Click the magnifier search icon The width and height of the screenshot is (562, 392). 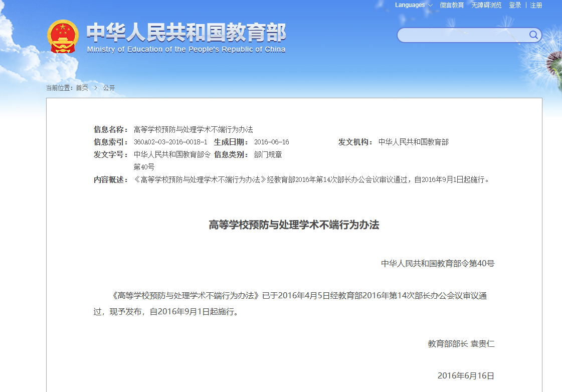[x=533, y=35]
